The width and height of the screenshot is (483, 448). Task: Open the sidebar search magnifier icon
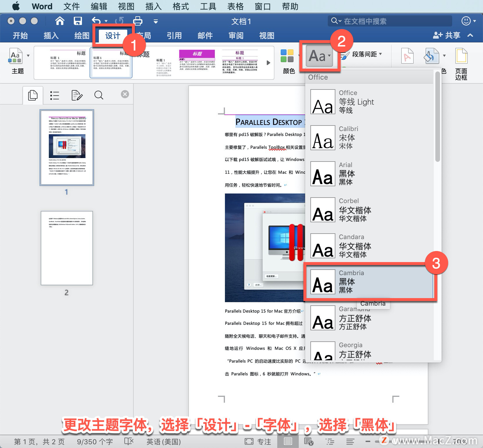coord(99,95)
